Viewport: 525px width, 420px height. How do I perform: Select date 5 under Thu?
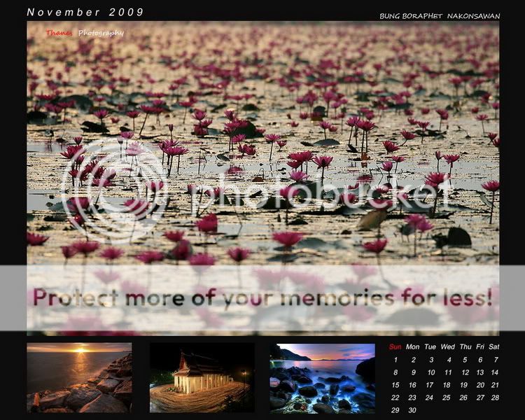(465, 360)
